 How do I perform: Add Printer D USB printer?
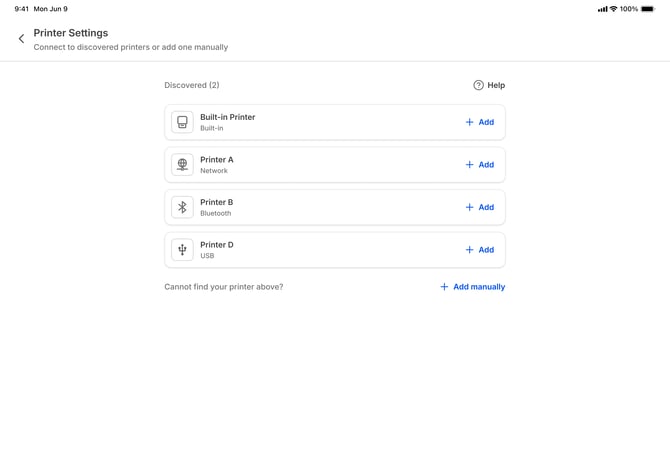[x=480, y=250]
